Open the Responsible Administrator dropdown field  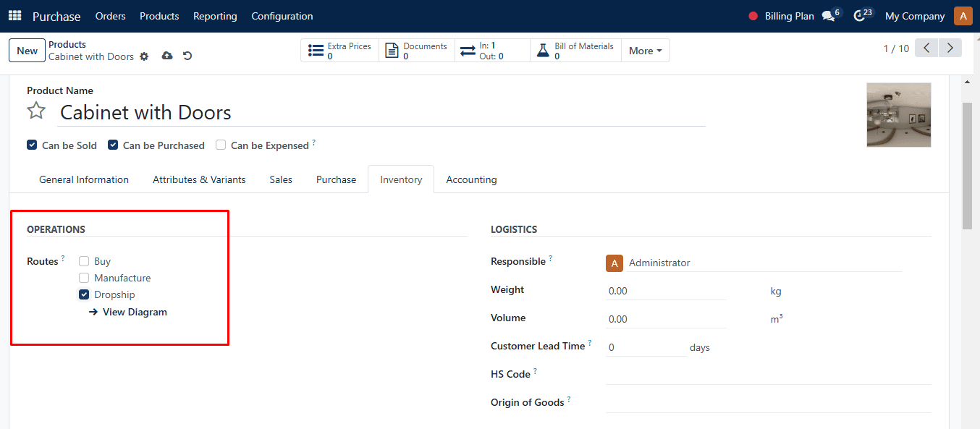pyautogui.click(x=753, y=263)
